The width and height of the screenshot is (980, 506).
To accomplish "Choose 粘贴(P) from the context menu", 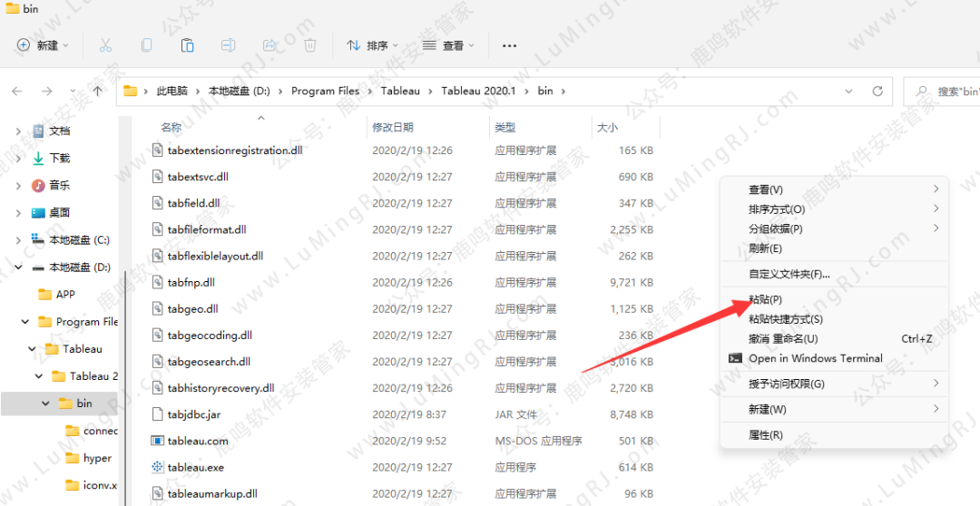I will pyautogui.click(x=765, y=299).
